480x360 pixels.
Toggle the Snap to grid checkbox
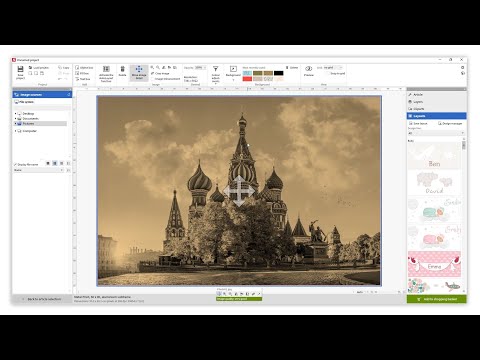pyautogui.click(x=328, y=73)
